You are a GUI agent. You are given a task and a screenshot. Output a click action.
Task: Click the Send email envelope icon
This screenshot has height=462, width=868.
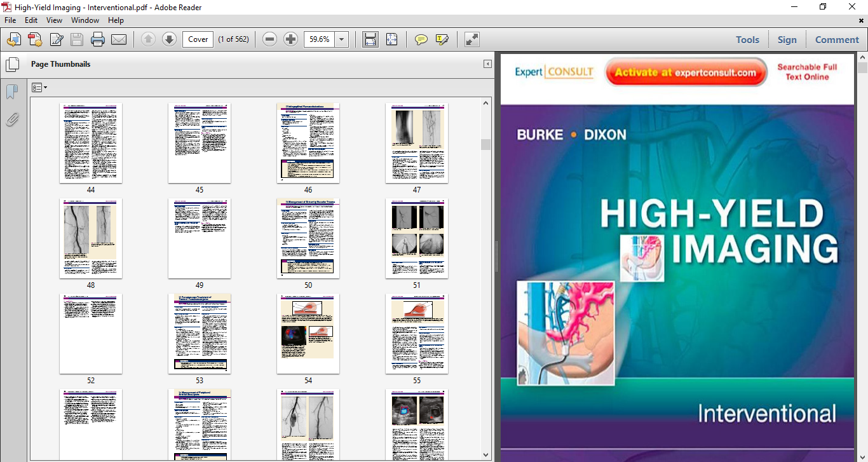[x=119, y=39]
